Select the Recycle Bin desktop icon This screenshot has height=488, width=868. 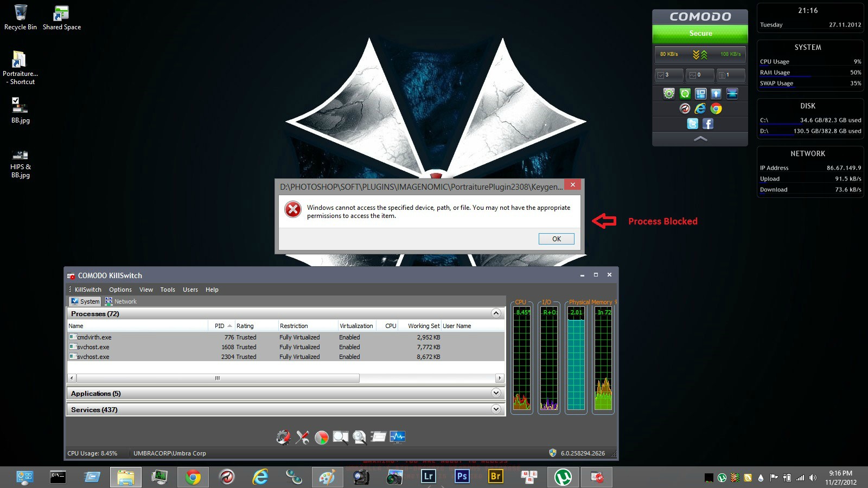(21, 17)
